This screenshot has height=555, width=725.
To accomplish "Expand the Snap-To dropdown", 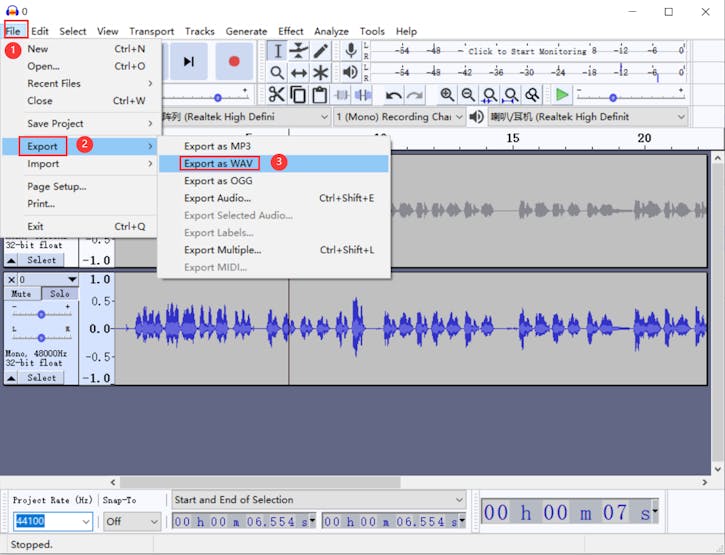I will pyautogui.click(x=153, y=522).
